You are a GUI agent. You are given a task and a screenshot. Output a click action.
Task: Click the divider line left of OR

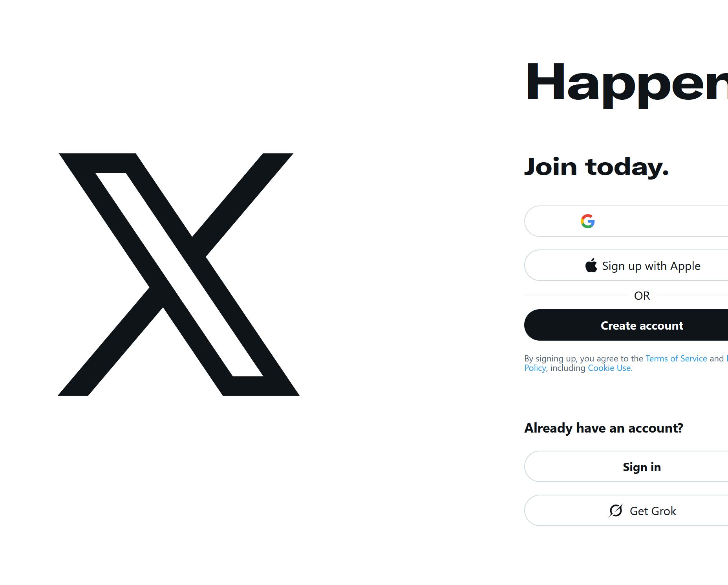[575, 295]
